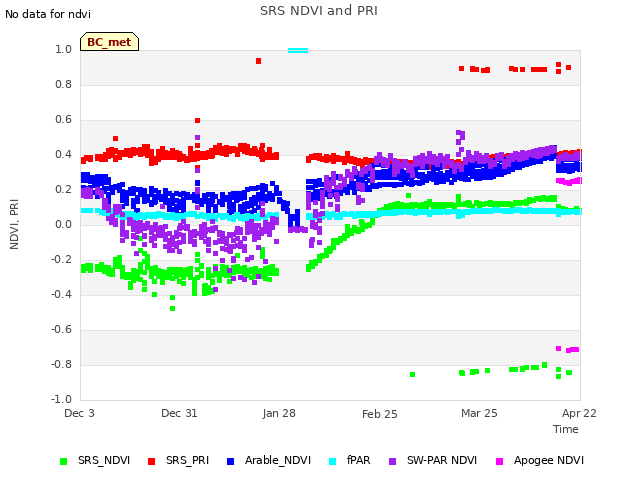Click the purple SW-PAR NDVI legend swatch
The height and width of the screenshot is (480, 640).
point(392,461)
